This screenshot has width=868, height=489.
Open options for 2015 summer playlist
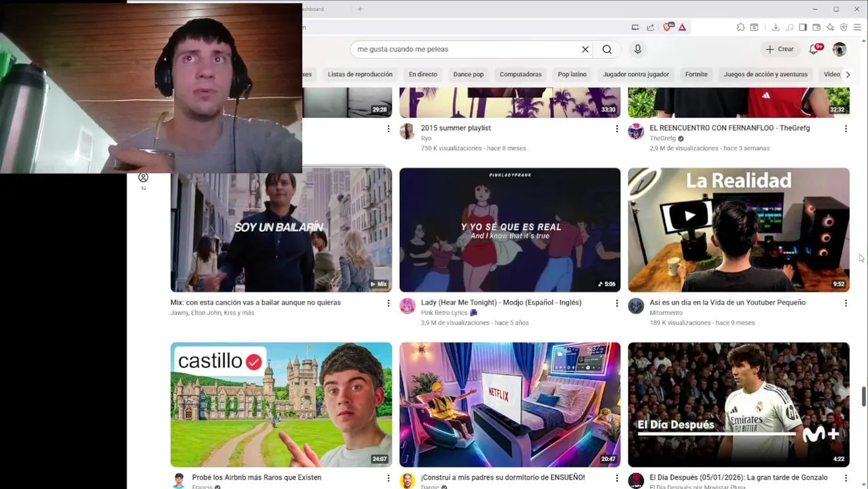click(x=617, y=128)
